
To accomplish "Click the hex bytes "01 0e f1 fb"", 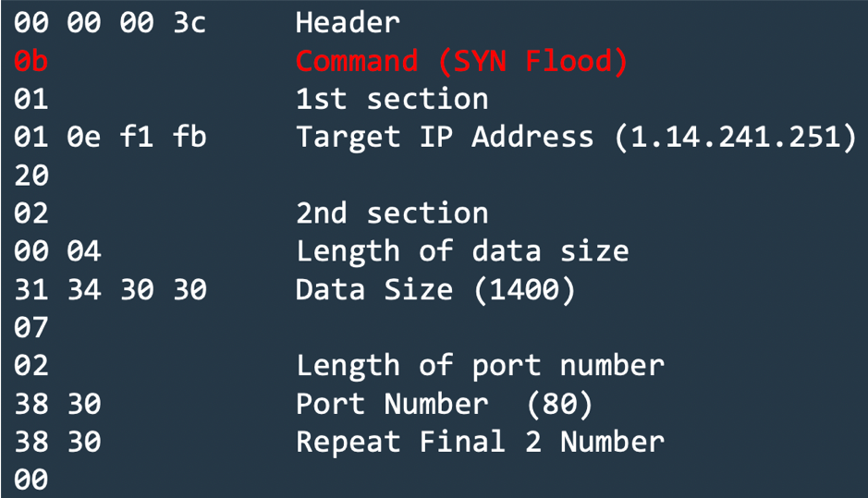I will click(110, 137).
